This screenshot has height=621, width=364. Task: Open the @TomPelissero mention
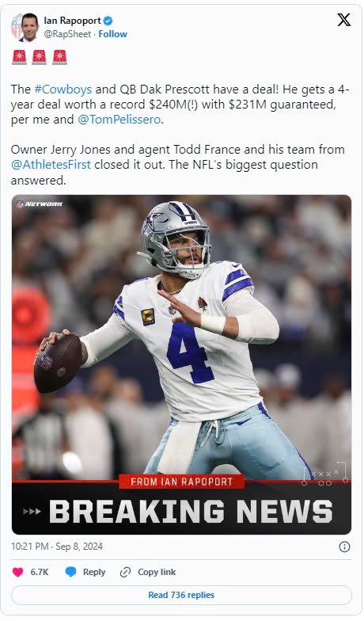[119, 120]
